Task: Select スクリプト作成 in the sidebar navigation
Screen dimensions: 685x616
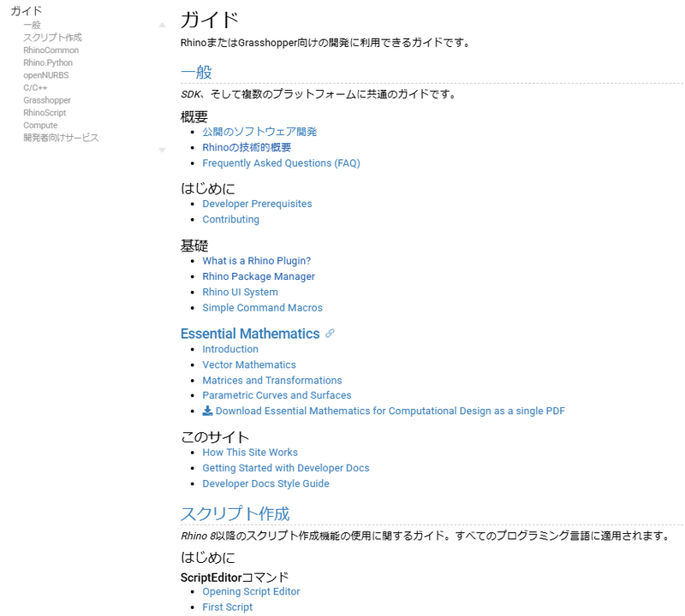Action: click(x=52, y=38)
